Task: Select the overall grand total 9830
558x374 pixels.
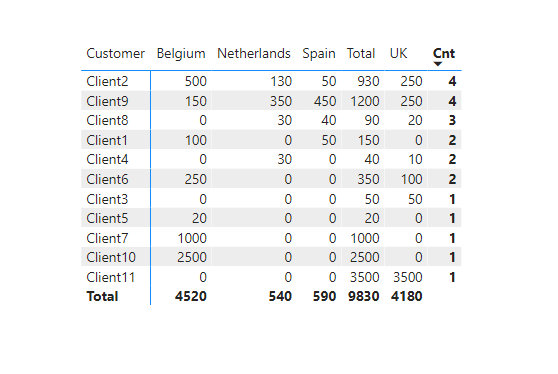Action: [363, 296]
